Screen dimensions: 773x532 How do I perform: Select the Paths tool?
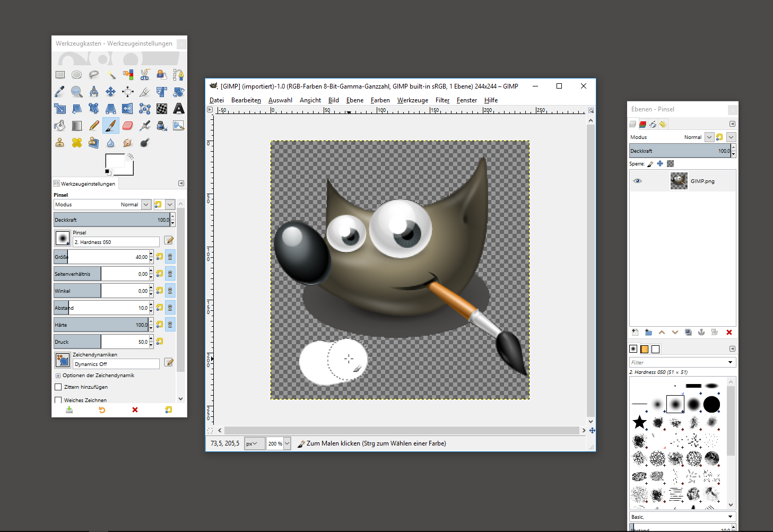click(x=179, y=75)
